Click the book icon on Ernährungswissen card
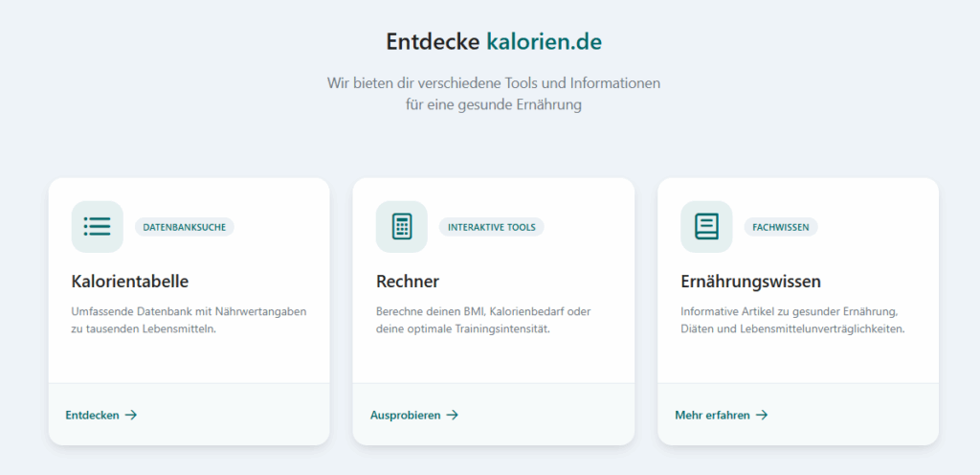This screenshot has height=475, width=980. [706, 226]
